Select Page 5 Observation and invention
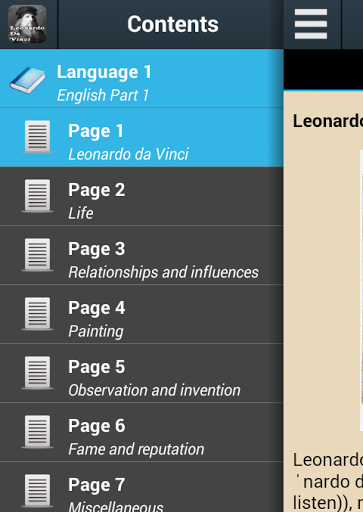The height and width of the screenshot is (512, 363). point(142,373)
